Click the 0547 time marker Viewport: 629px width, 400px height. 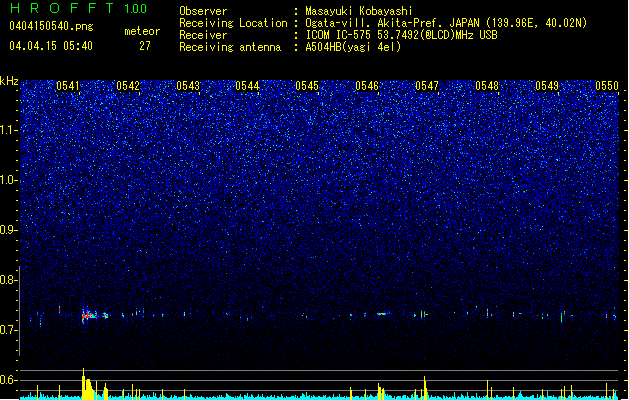427,86
